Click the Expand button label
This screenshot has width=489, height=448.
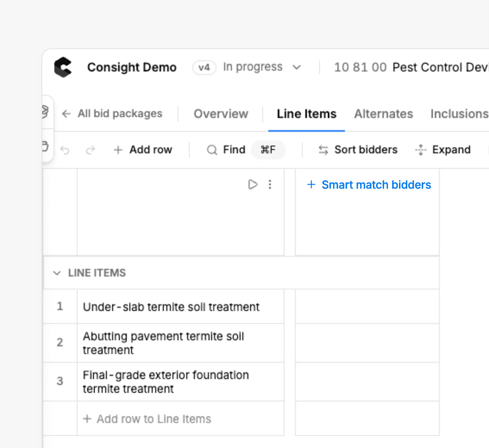(x=451, y=150)
